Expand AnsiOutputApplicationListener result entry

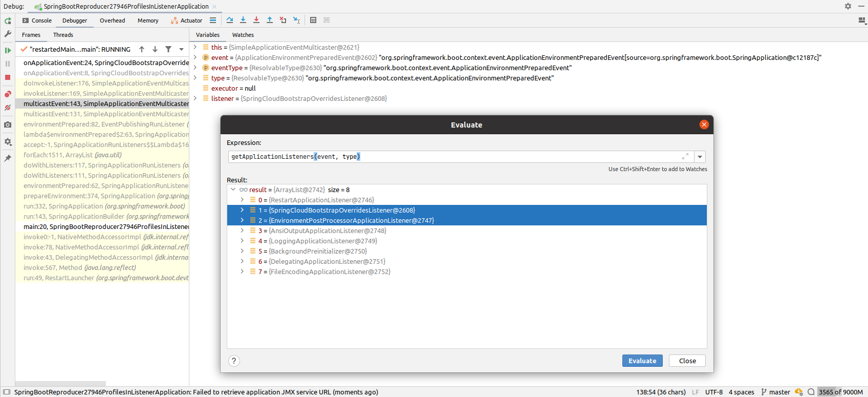pyautogui.click(x=242, y=231)
